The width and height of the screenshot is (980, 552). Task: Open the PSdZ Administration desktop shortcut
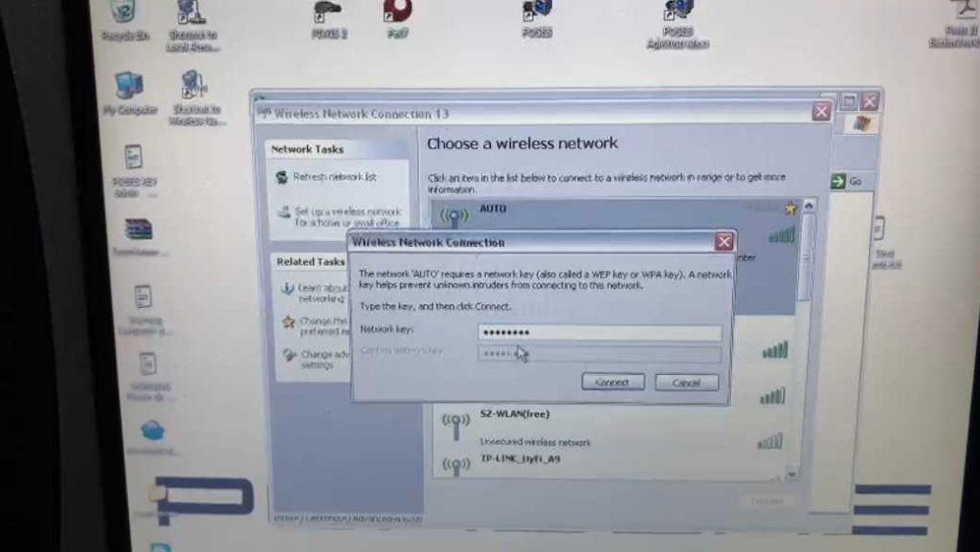pos(678,25)
